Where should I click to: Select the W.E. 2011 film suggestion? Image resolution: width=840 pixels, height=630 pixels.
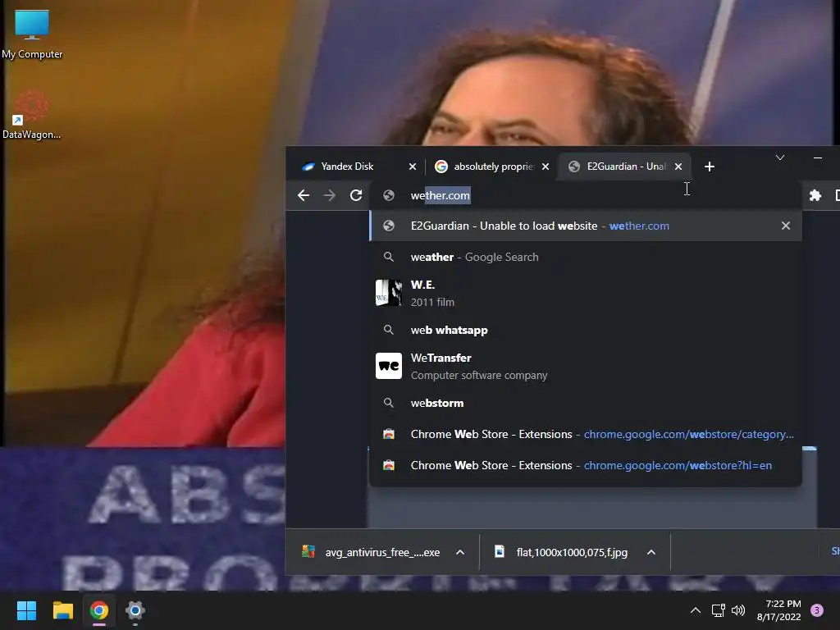coord(586,293)
